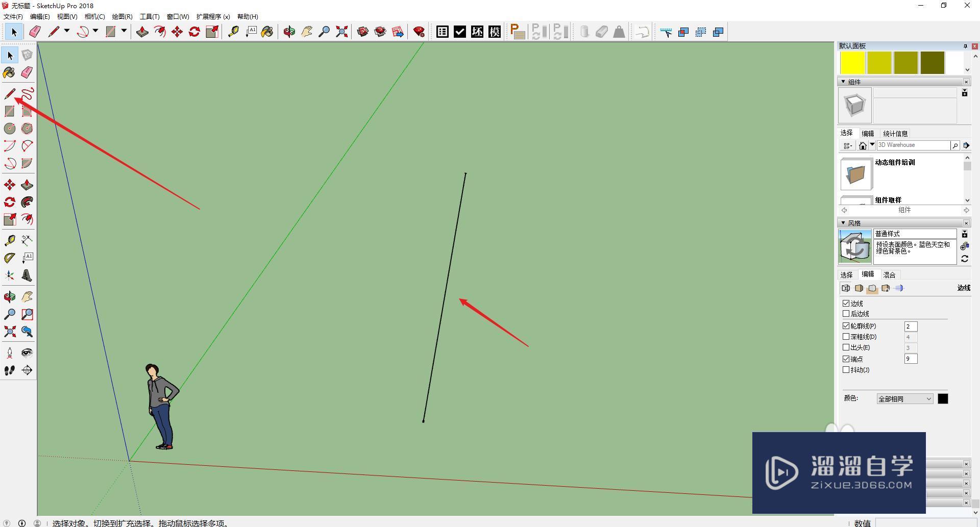Select the Eraser tool in left toolbox
Image resolution: width=980 pixels, height=527 pixels.
coord(27,72)
